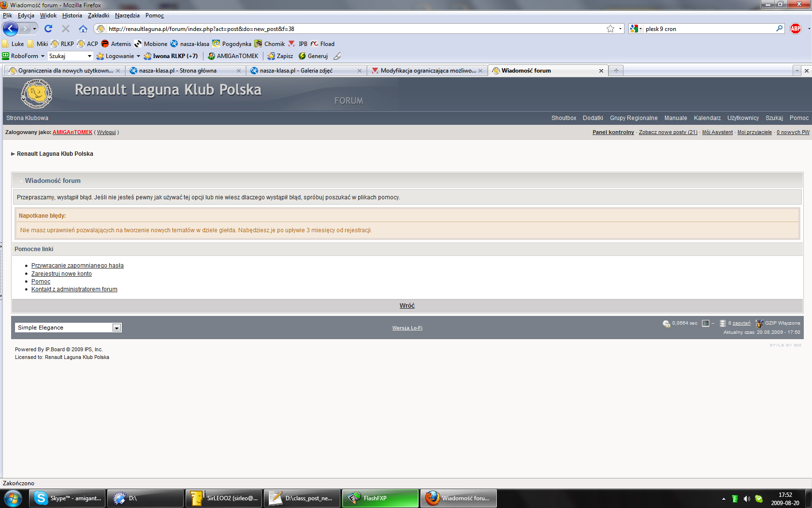Switch to the nasza-klasa.pl Galeria zdjęć tab
Screen dimensions: 812x508
[x=304, y=71]
